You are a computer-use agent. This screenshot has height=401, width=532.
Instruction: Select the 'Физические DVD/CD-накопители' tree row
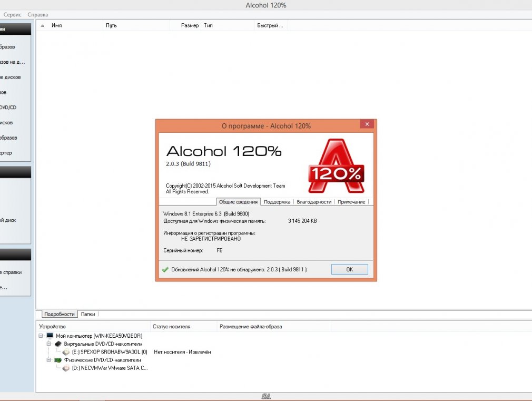(103, 360)
